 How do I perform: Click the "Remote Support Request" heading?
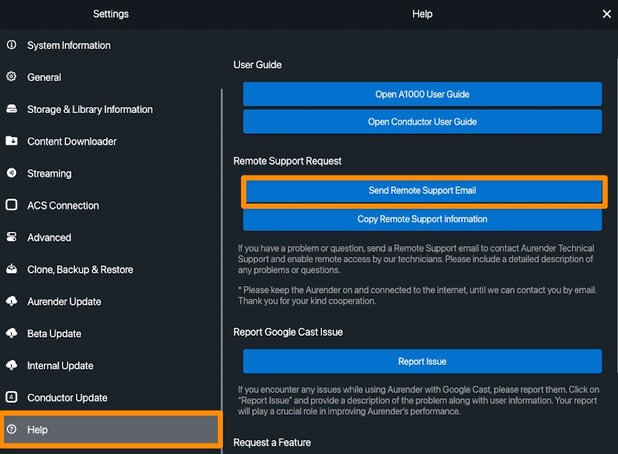tap(287, 161)
